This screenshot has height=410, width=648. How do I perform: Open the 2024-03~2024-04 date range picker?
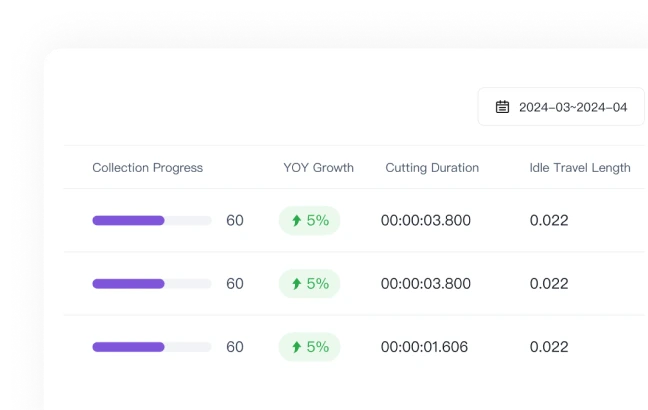point(562,107)
